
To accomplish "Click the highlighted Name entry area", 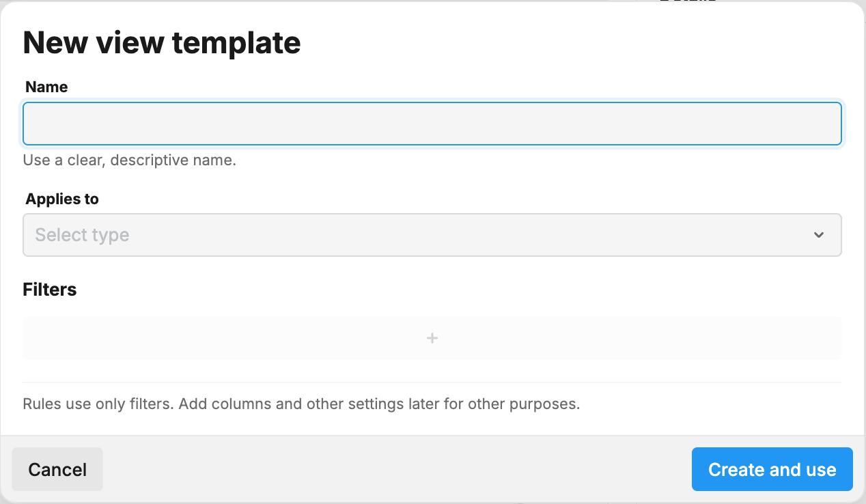I will click(x=432, y=124).
